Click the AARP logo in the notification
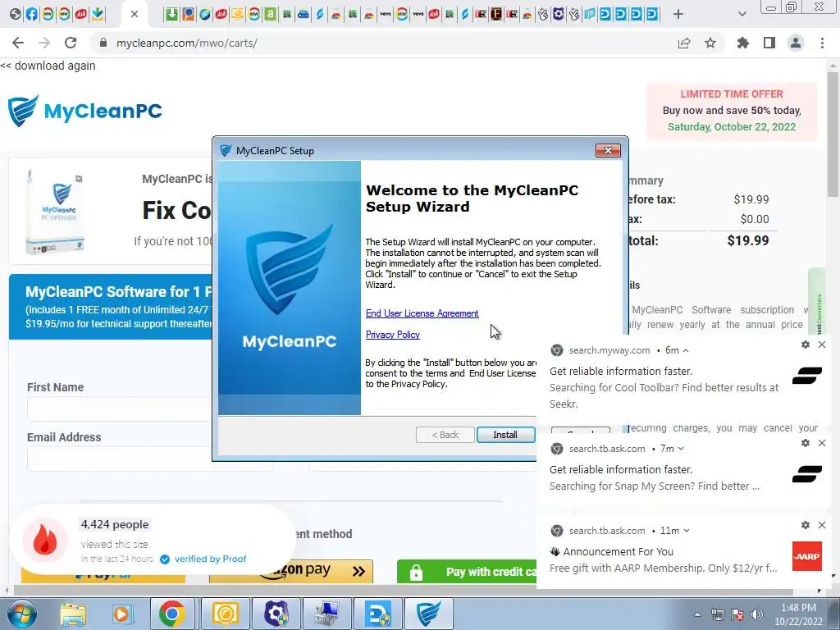The image size is (840, 630). tap(807, 556)
